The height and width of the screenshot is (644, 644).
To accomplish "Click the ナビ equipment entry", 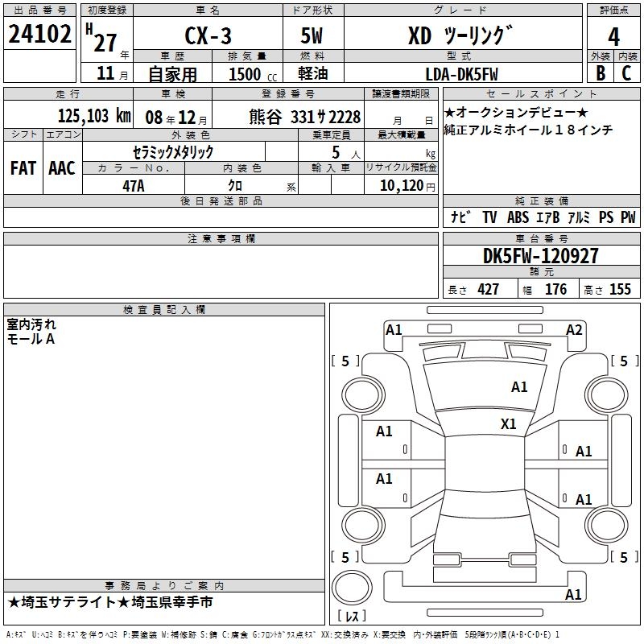I will click(x=460, y=217).
